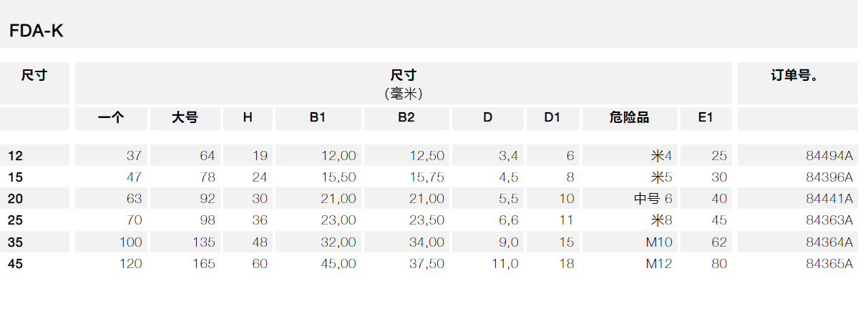Open order number 84363A
Image resolution: width=868 pixels, height=316 pixels.
coord(829,220)
